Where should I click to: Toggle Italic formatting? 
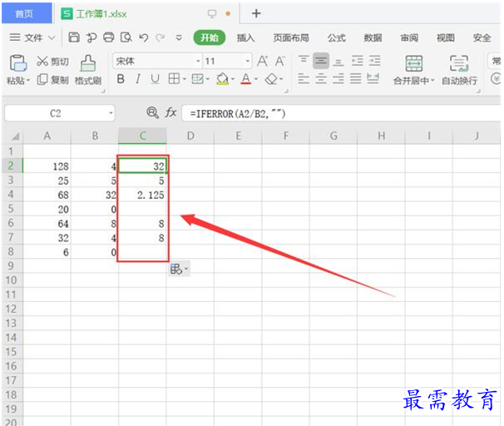coord(138,79)
